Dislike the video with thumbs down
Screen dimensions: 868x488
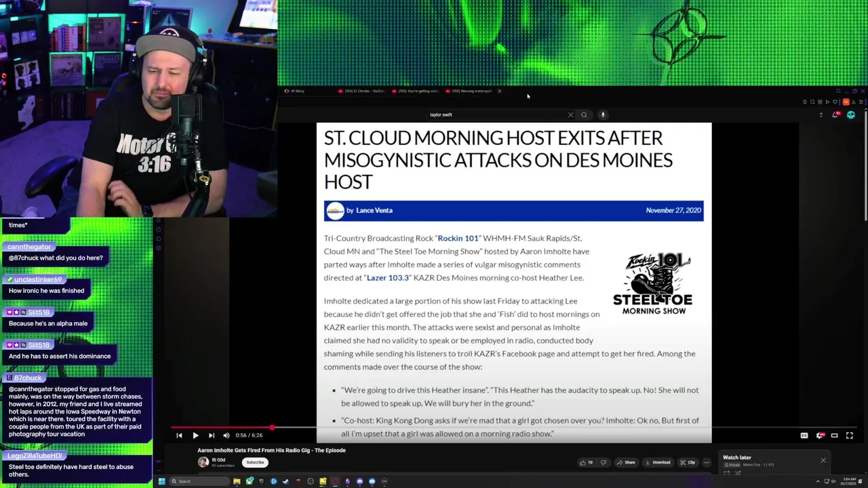pos(604,462)
